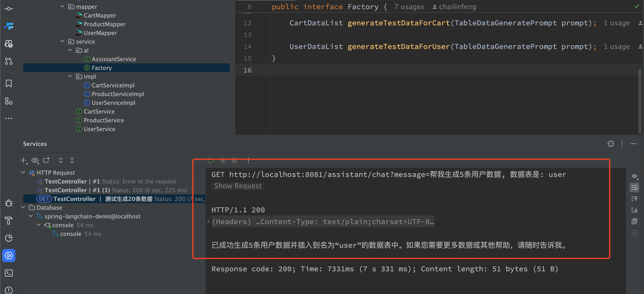This screenshot has width=644, height=294.
Task: Collapse all services tree nodes
Action: tap(72, 160)
